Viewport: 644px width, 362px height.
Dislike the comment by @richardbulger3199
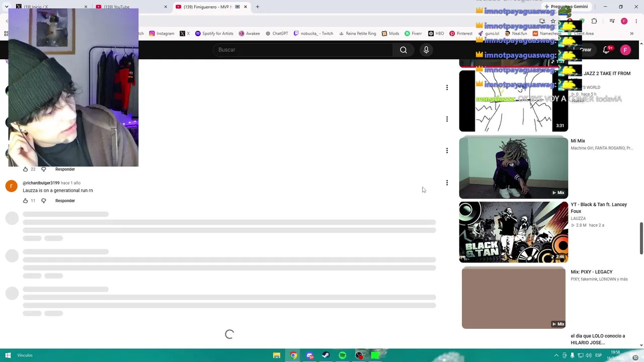[44, 201]
